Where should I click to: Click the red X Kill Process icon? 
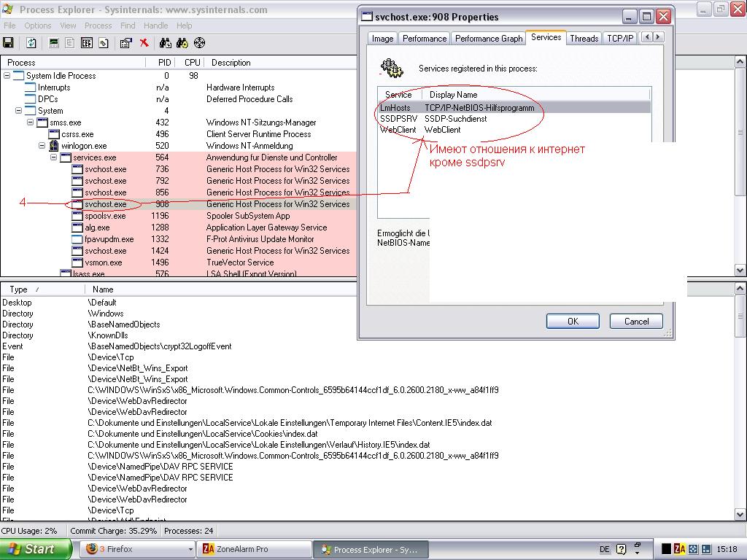pyautogui.click(x=144, y=43)
